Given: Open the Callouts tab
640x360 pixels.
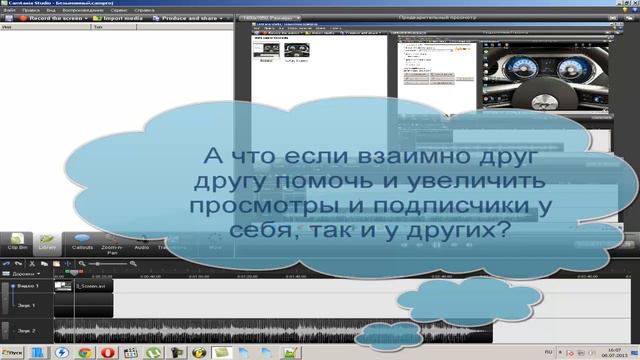Looking at the screenshot, I should 82,242.
